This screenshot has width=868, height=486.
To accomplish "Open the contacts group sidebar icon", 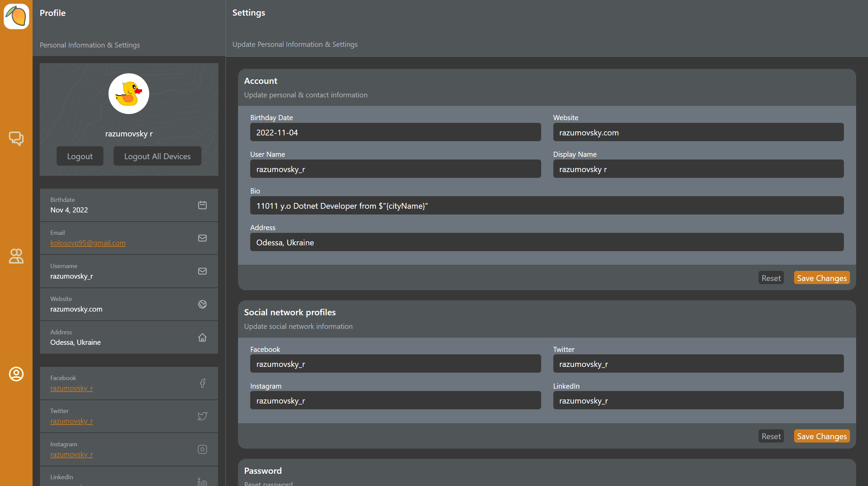I will tap(16, 256).
